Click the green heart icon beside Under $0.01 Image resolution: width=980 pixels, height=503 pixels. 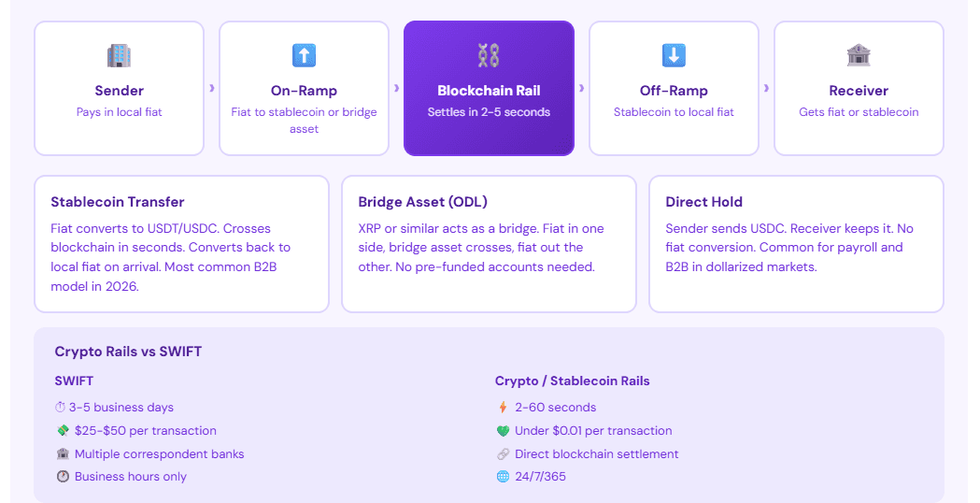point(503,431)
